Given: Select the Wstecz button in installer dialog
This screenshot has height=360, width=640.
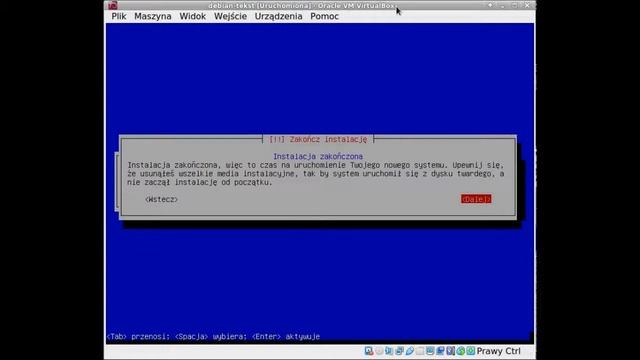Looking at the screenshot, I should click(162, 199).
